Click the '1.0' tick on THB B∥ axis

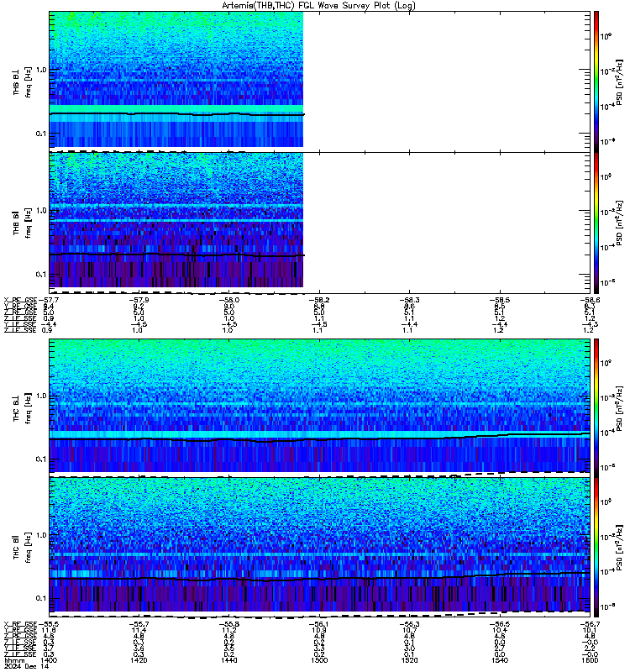pos(41,211)
